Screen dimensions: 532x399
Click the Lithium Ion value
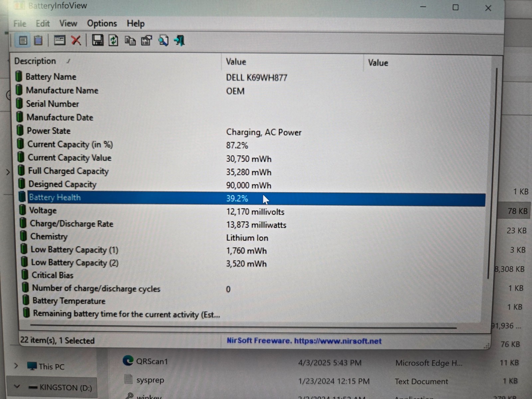pyautogui.click(x=247, y=238)
